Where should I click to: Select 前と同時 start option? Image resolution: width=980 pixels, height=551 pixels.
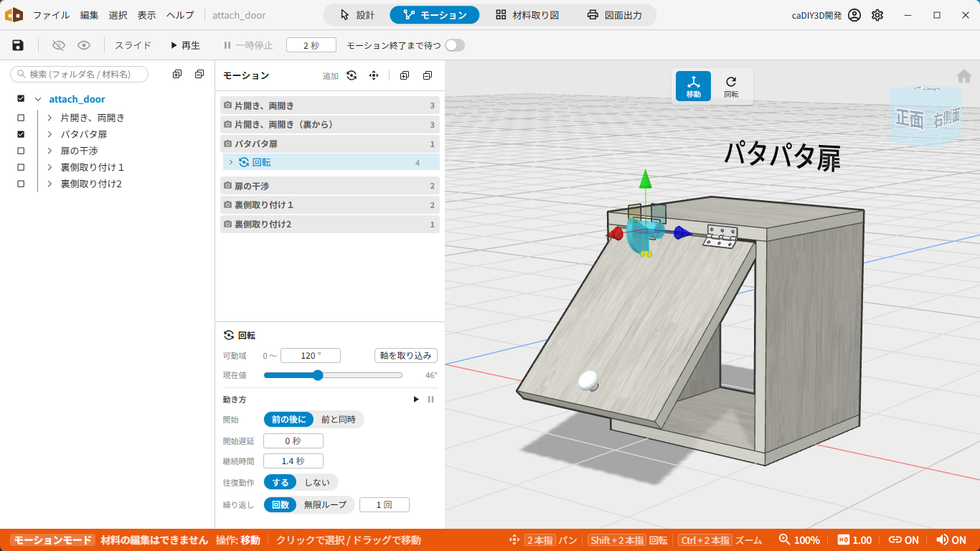pos(338,420)
